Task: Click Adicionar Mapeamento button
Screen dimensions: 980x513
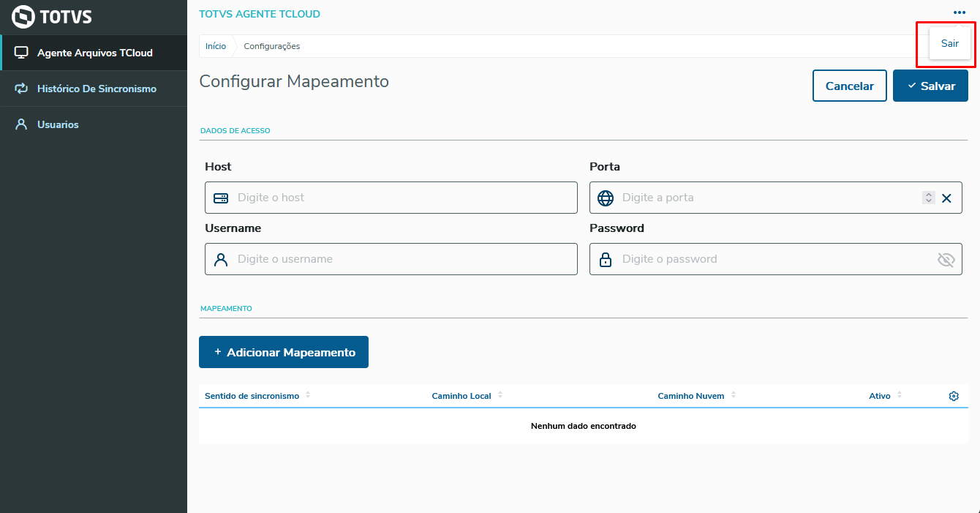Action: (x=284, y=352)
